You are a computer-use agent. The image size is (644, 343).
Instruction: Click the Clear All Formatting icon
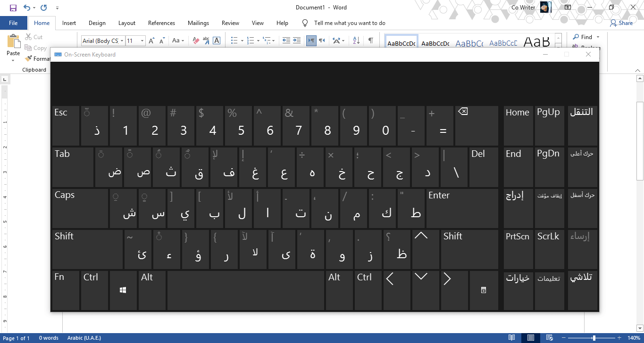click(x=196, y=41)
